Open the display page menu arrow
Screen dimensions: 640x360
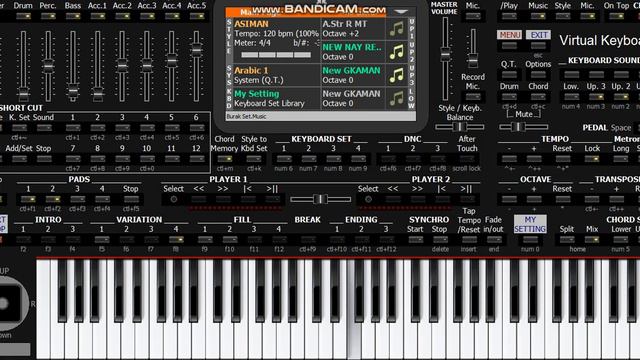tap(400, 12)
